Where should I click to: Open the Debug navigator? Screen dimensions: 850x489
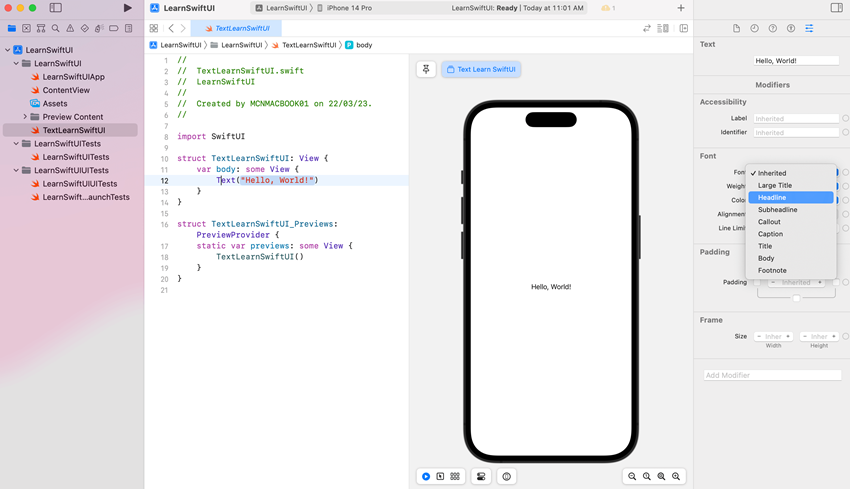[99, 28]
